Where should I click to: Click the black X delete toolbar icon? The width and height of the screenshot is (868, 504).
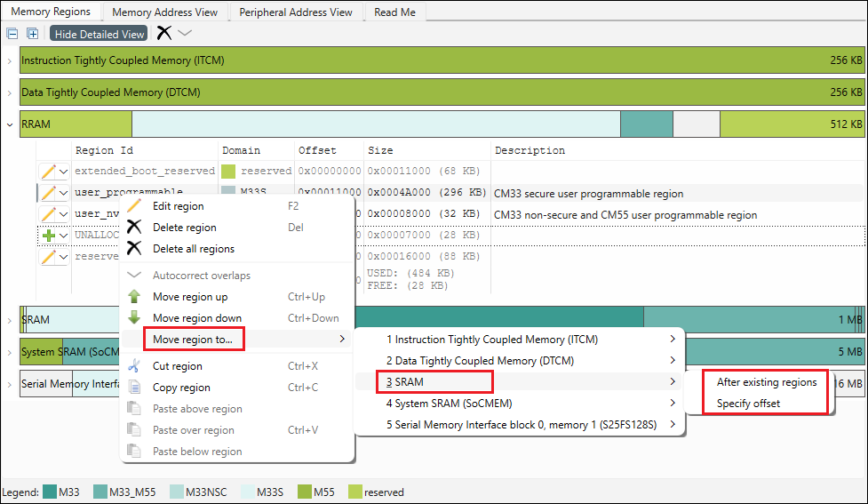164,33
